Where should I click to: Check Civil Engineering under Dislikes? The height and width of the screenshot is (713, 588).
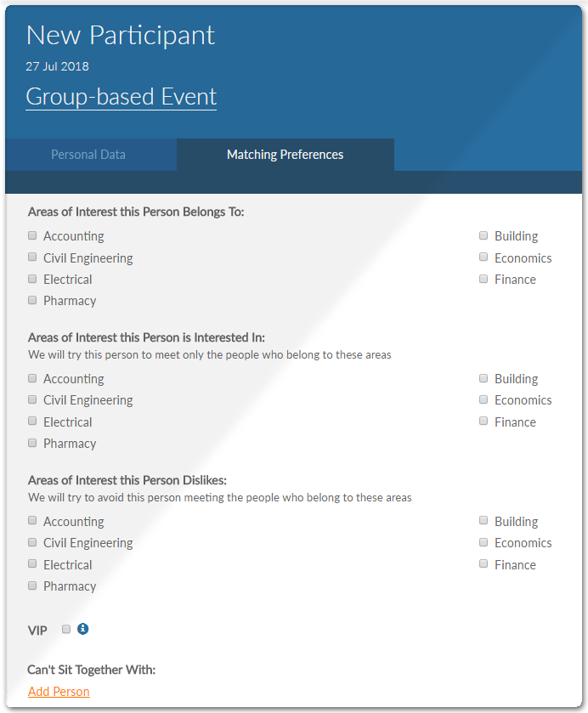[32, 542]
